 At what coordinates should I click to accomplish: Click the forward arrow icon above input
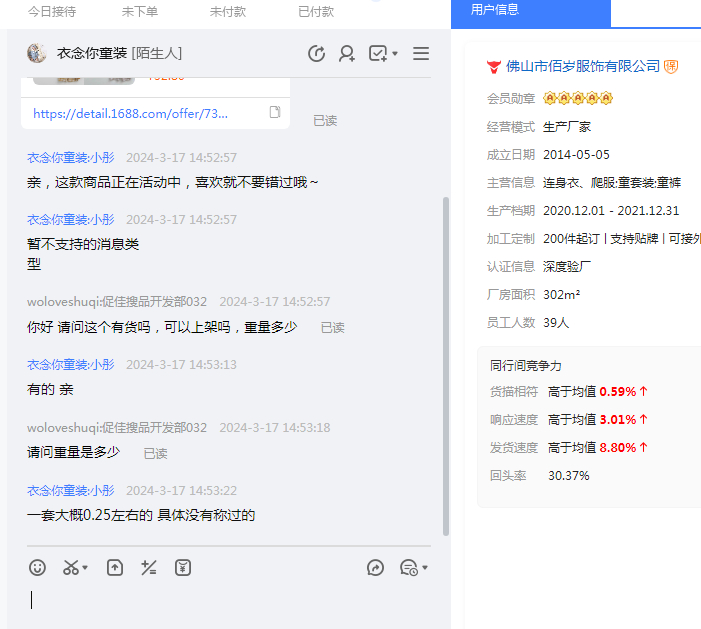pyautogui.click(x=376, y=568)
